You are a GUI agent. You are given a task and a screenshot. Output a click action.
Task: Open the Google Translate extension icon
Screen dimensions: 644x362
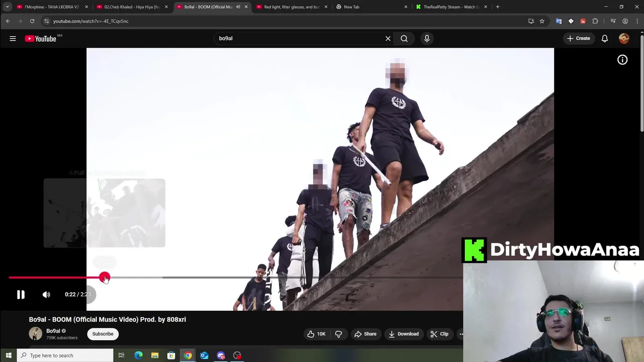click(558, 21)
